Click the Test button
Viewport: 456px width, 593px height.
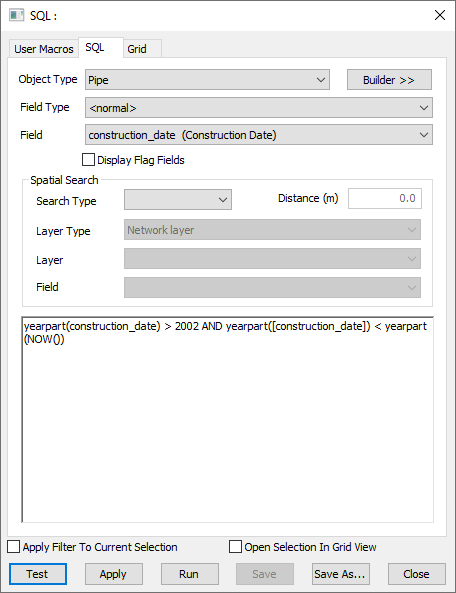pos(38,574)
